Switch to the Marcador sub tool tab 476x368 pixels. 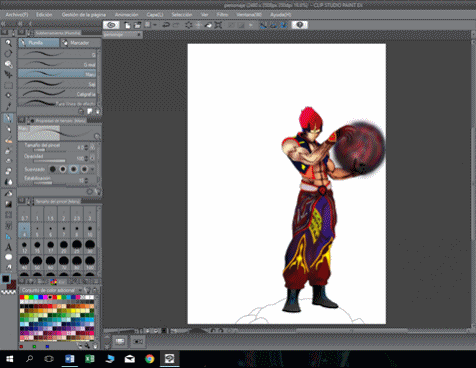click(80, 43)
